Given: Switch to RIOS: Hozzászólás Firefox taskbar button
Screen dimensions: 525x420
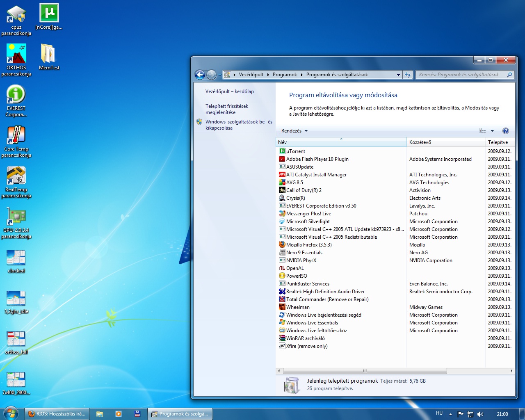Looking at the screenshot, I should coord(57,414).
